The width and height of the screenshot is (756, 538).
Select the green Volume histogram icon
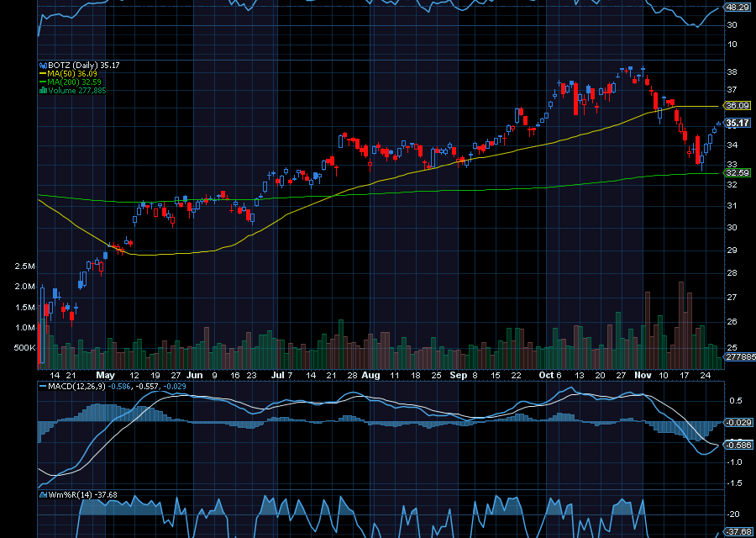(x=43, y=89)
